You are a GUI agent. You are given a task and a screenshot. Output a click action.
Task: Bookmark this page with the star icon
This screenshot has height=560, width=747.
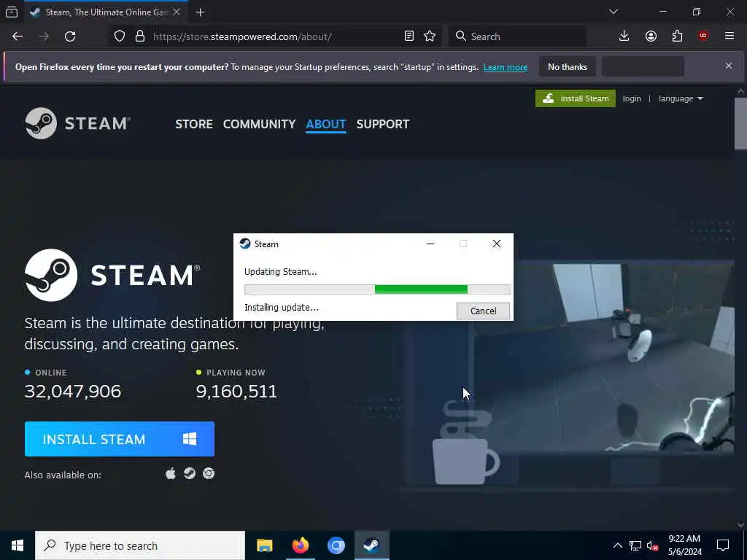430,36
